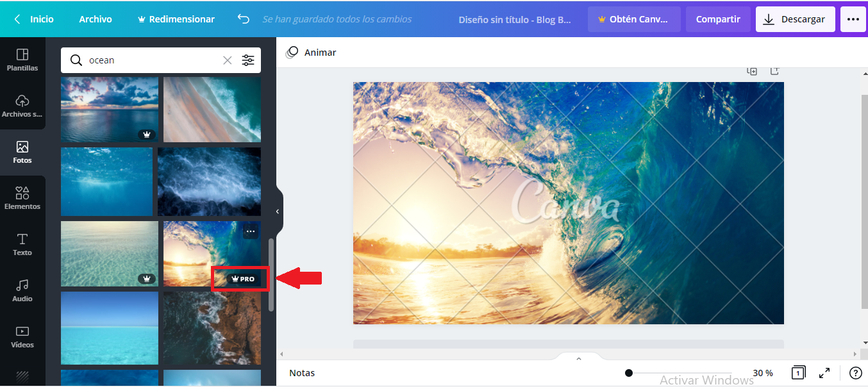Click the Compartir button
This screenshot has width=868, height=389.
(718, 19)
